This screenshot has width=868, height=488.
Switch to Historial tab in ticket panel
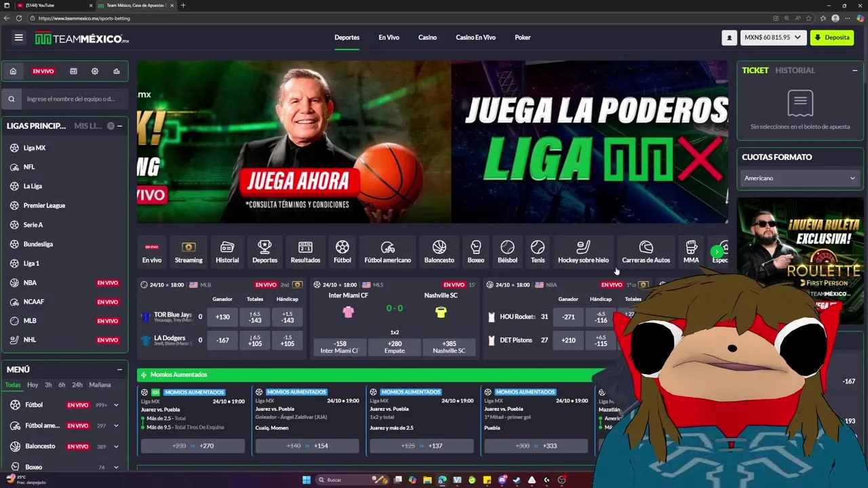click(795, 70)
